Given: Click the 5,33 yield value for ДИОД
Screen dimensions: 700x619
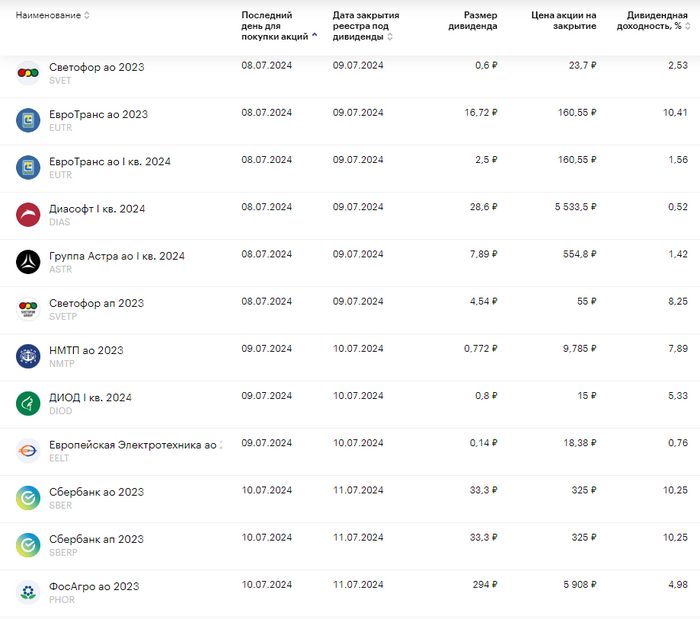Looking at the screenshot, I should tap(678, 396).
